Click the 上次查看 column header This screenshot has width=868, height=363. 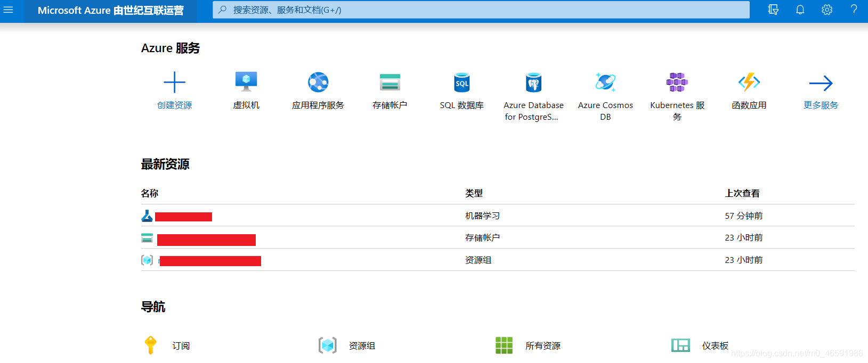click(742, 193)
